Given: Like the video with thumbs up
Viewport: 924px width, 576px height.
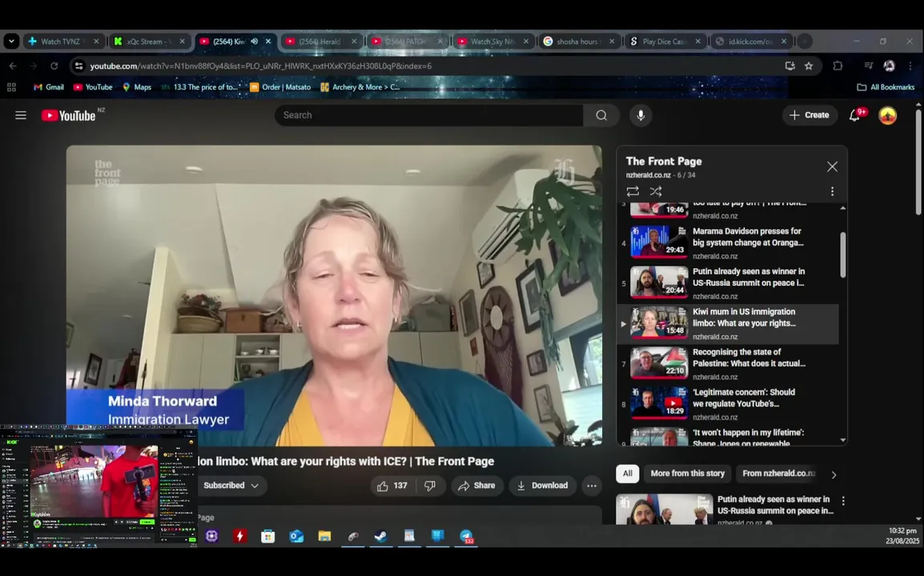Looking at the screenshot, I should tap(392, 486).
